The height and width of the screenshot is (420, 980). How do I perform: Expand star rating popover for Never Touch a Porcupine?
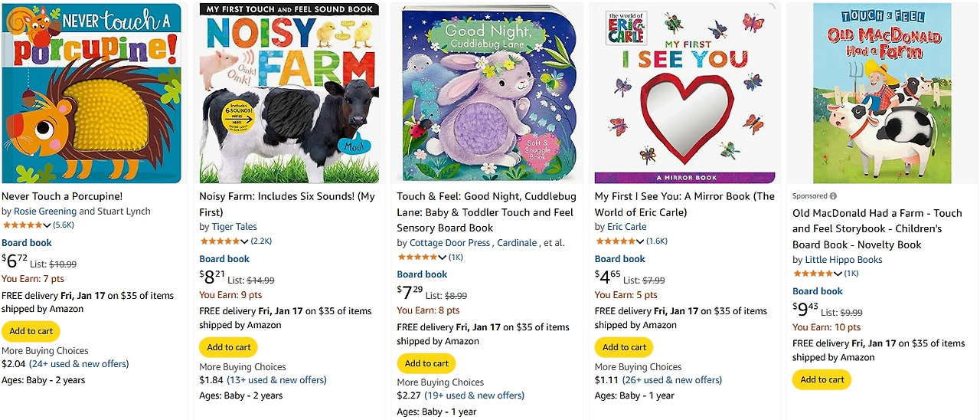pyautogui.click(x=27, y=225)
